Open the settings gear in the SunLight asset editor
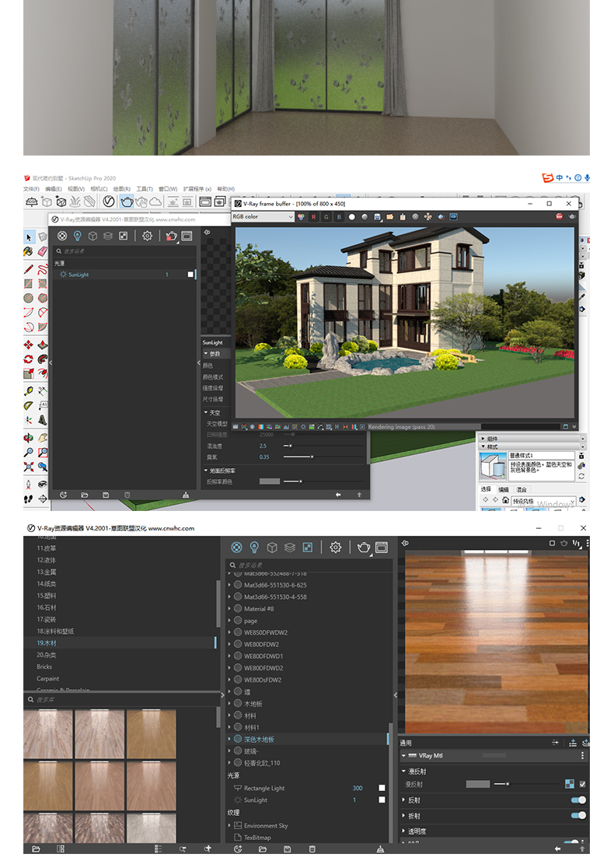614x868 pixels. [x=147, y=236]
